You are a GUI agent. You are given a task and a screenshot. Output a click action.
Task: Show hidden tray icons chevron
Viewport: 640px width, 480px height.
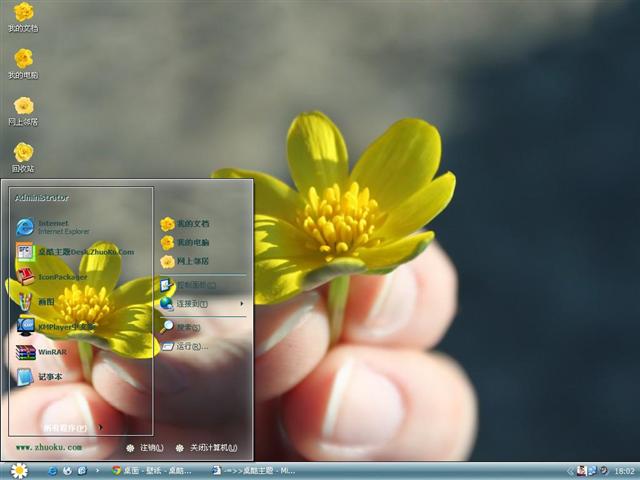[x=570, y=471]
